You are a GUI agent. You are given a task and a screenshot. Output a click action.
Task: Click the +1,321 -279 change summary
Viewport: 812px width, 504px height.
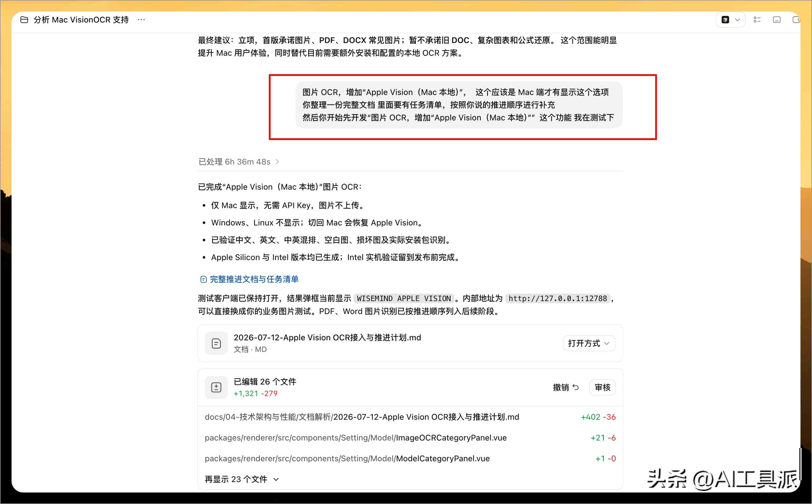[x=256, y=393]
